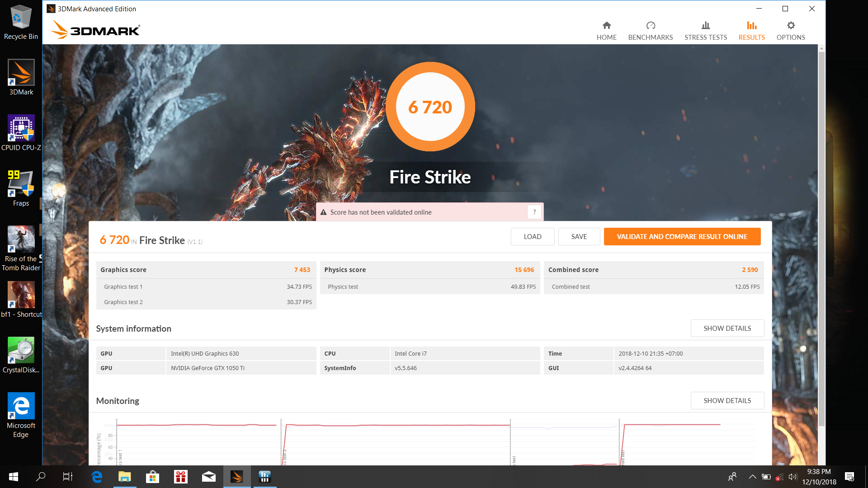Click the GUI version v2.4.4264 64

pyautogui.click(x=635, y=368)
